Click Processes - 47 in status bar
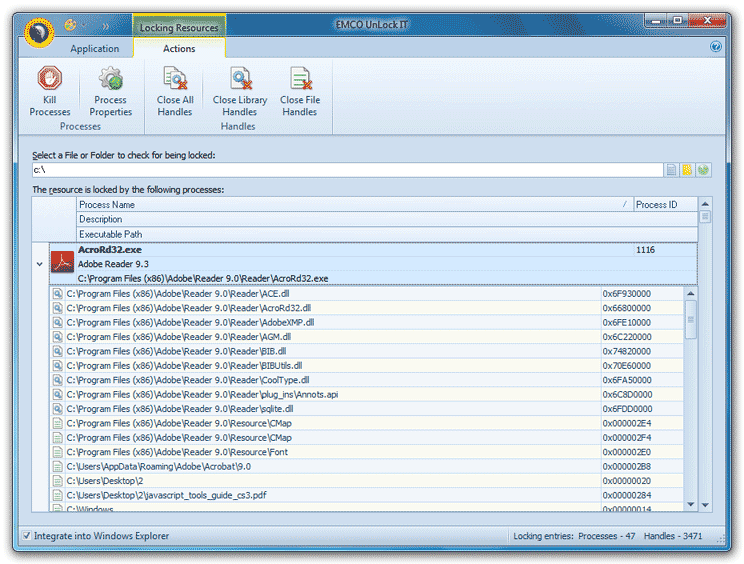The image size is (744, 564). click(x=606, y=536)
